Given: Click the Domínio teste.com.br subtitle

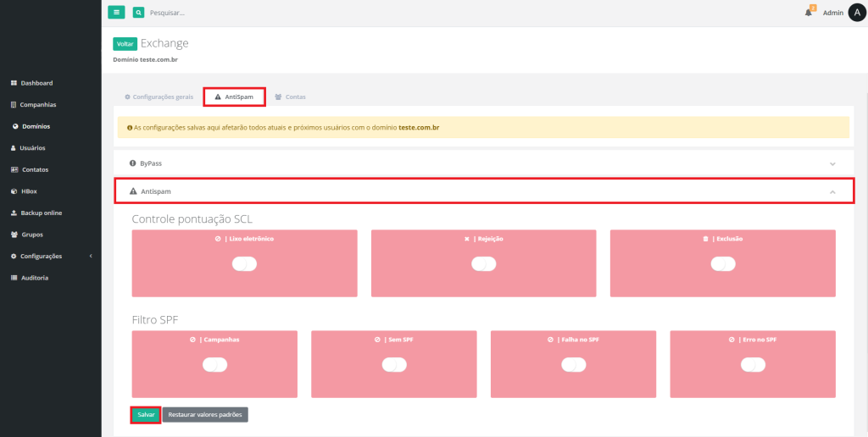Looking at the screenshot, I should pos(146,60).
